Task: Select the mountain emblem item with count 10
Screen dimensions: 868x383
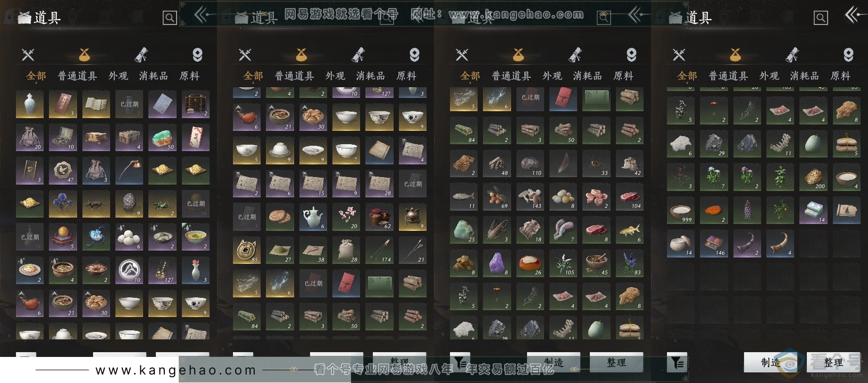Action: tap(129, 270)
